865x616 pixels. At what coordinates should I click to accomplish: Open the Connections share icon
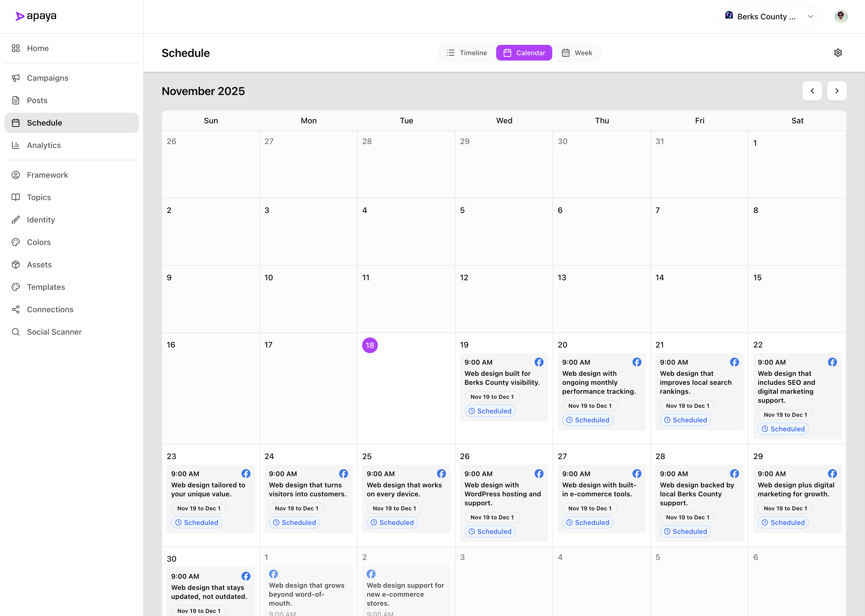15,309
